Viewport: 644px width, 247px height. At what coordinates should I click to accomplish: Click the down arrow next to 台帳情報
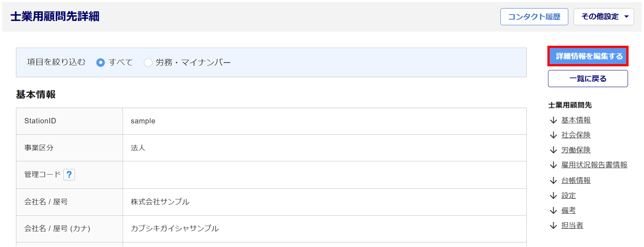tap(554, 180)
